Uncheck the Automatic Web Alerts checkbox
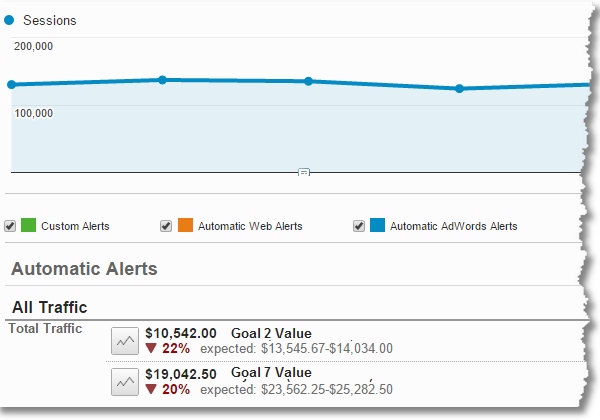 point(166,226)
